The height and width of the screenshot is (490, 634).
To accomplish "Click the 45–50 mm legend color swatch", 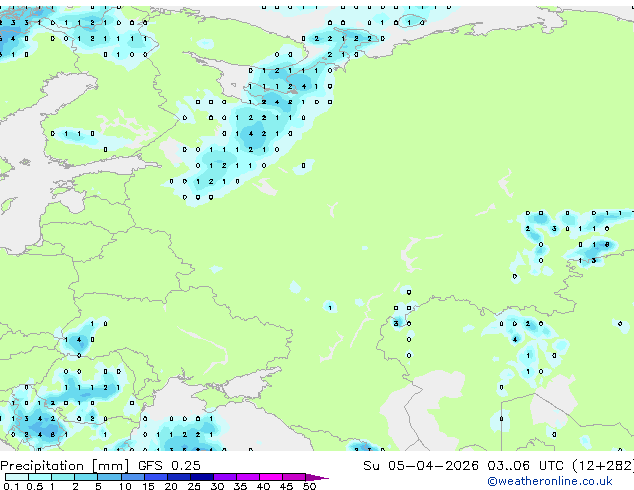I will tap(294, 477).
